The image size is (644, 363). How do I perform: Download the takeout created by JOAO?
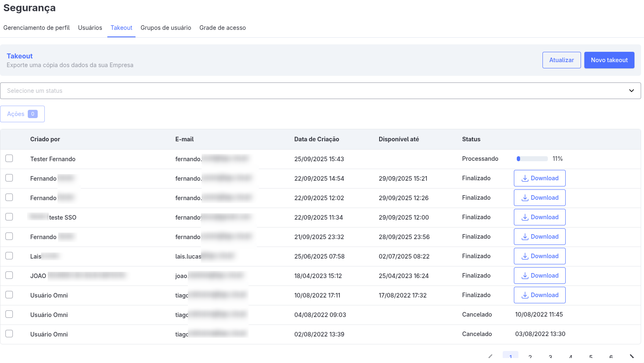click(539, 276)
